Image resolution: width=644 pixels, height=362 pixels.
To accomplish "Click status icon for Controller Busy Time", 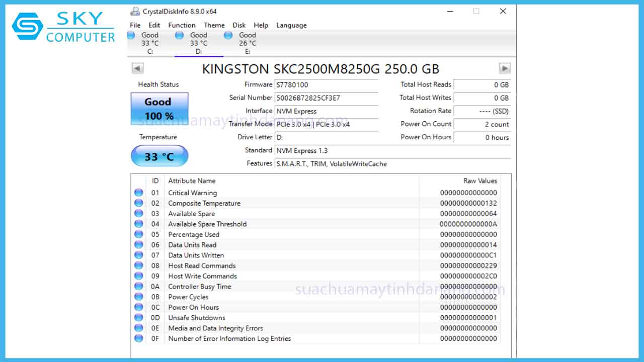I will (x=139, y=287).
